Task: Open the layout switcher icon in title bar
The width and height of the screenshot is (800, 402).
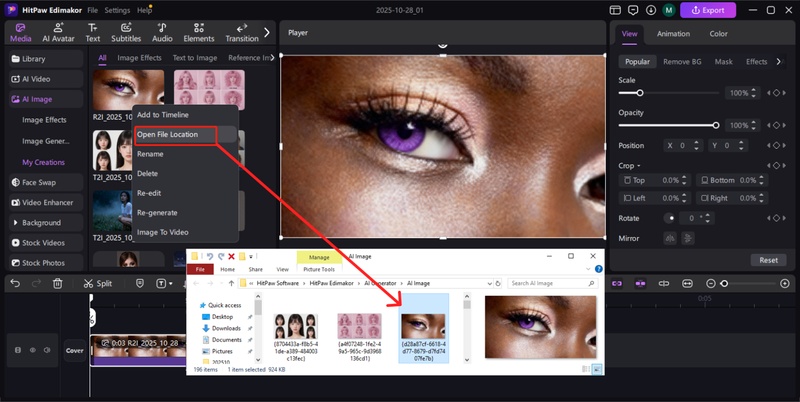Action: click(x=615, y=10)
